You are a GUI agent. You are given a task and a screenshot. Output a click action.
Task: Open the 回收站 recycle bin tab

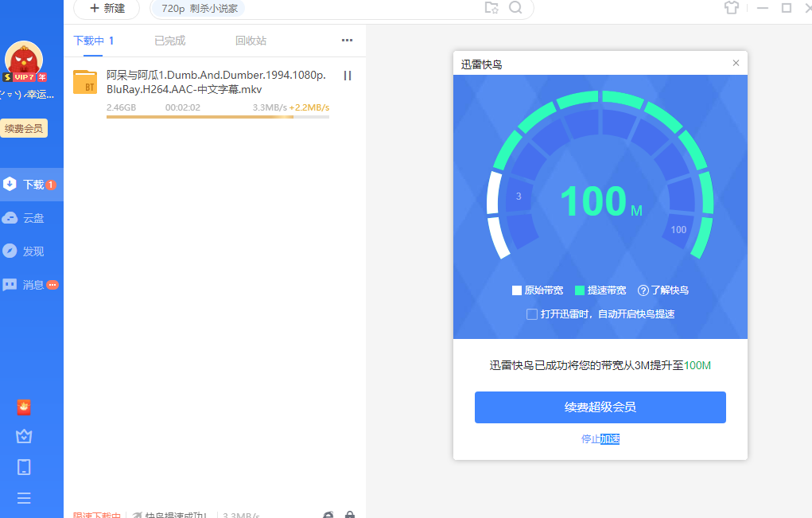point(251,40)
